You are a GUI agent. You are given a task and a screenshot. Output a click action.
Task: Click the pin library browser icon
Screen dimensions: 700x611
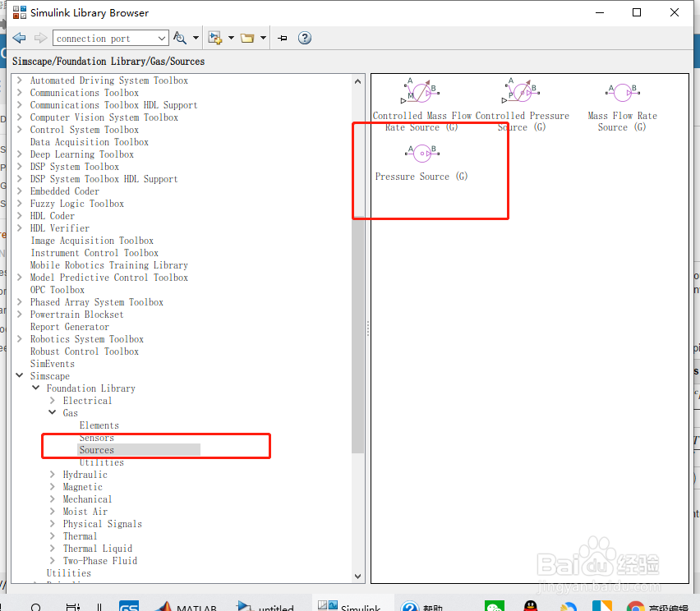(282, 38)
